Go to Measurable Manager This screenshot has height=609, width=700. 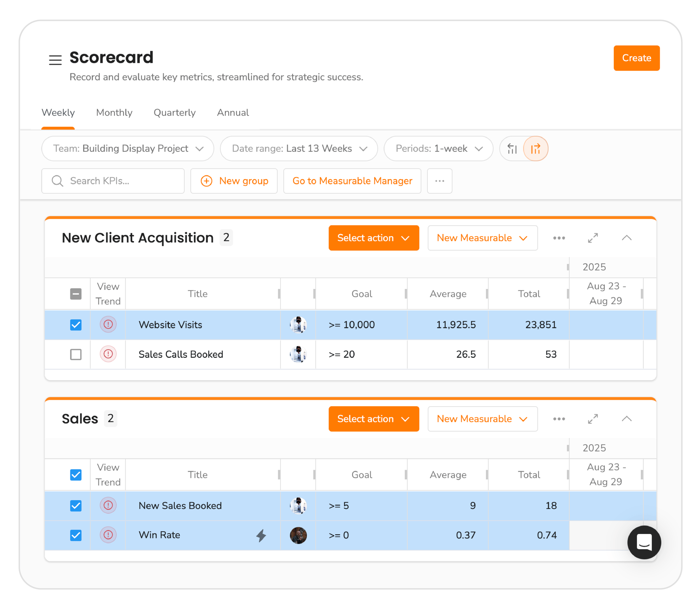click(x=352, y=181)
